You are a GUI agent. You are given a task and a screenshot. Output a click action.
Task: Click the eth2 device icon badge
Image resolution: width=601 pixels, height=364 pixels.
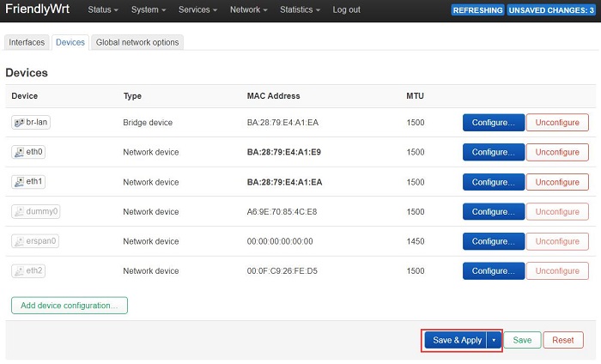click(x=20, y=271)
